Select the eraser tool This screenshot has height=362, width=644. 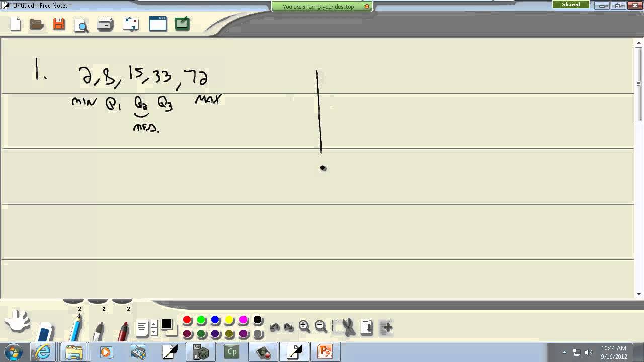[x=45, y=332]
